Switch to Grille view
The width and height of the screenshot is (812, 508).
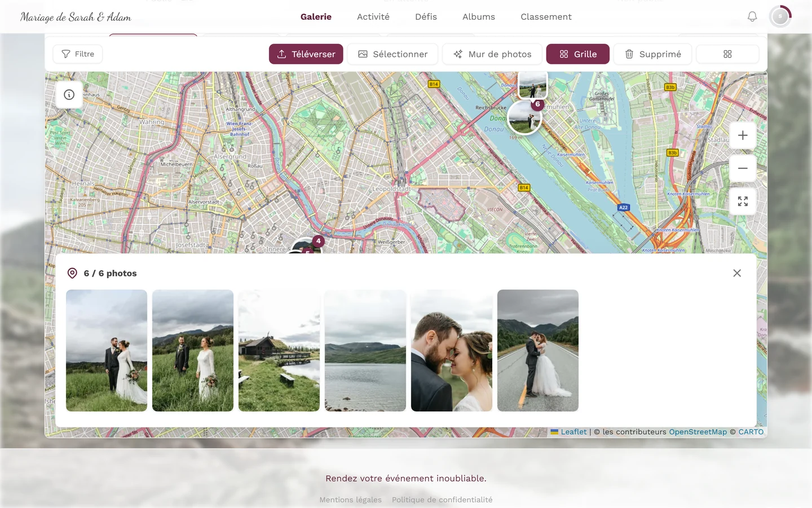pos(578,54)
